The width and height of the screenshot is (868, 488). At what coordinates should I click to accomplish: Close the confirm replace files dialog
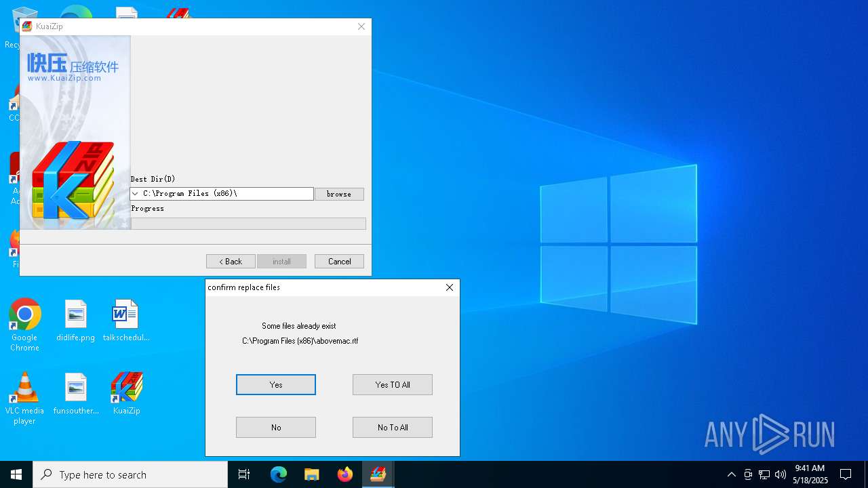tap(450, 287)
